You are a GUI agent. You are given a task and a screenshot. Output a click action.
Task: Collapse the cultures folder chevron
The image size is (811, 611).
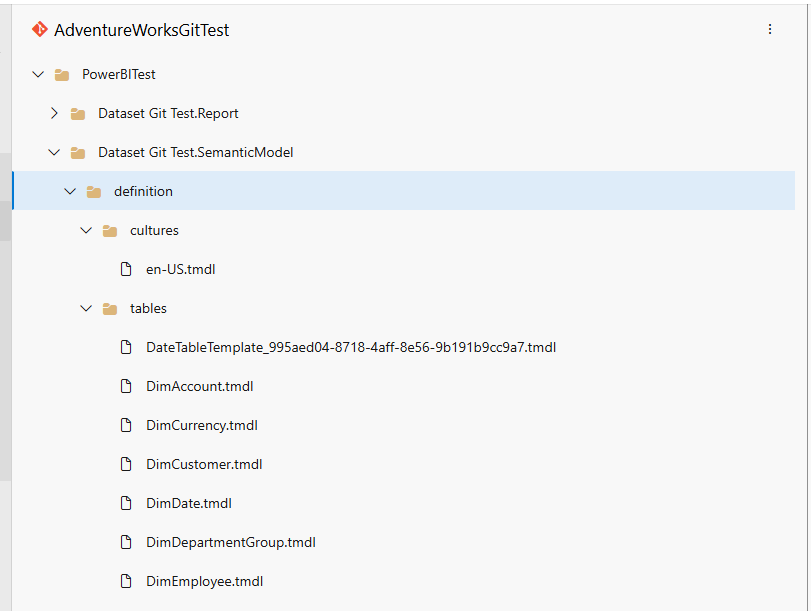point(86,230)
